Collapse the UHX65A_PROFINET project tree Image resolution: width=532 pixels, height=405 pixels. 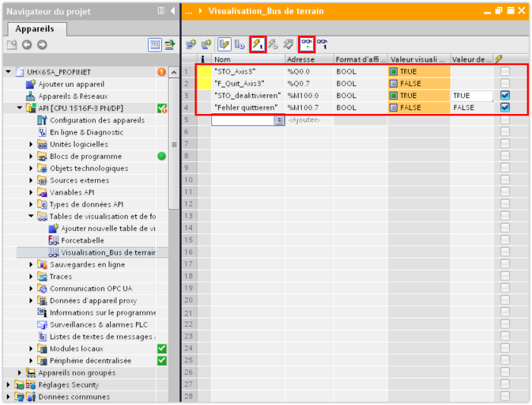pyautogui.click(x=9, y=72)
